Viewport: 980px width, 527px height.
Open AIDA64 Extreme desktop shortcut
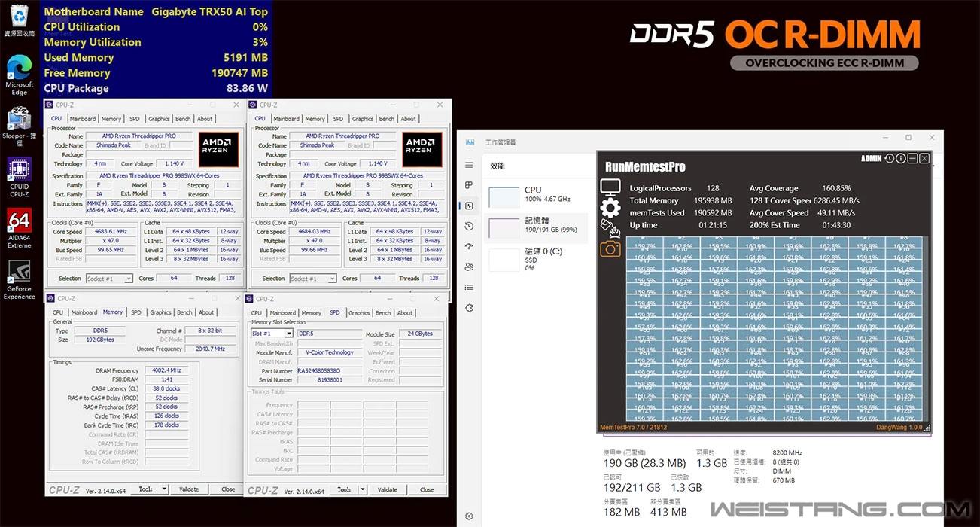click(19, 227)
